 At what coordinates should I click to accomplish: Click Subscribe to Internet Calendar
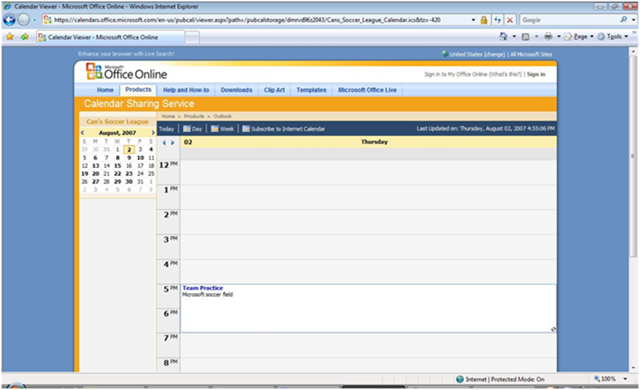(x=284, y=129)
